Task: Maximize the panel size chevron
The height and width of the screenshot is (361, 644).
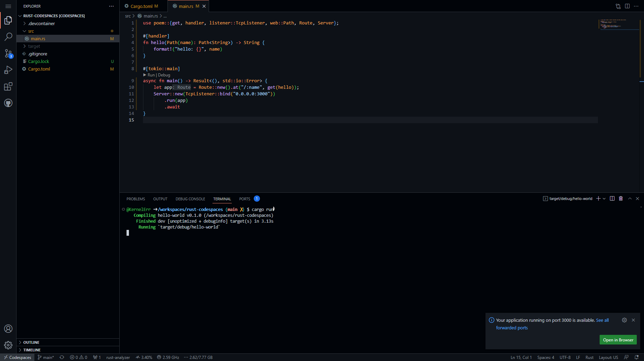Action: [x=630, y=199]
